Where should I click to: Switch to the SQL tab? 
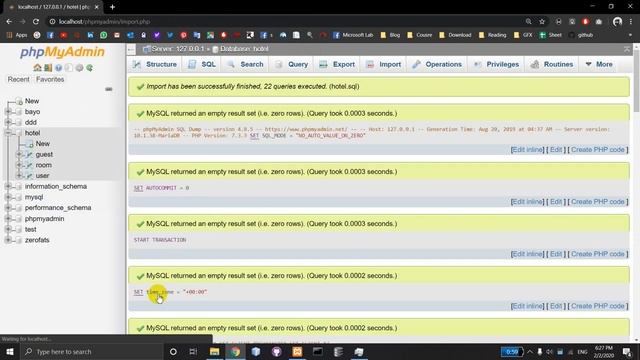202,64
